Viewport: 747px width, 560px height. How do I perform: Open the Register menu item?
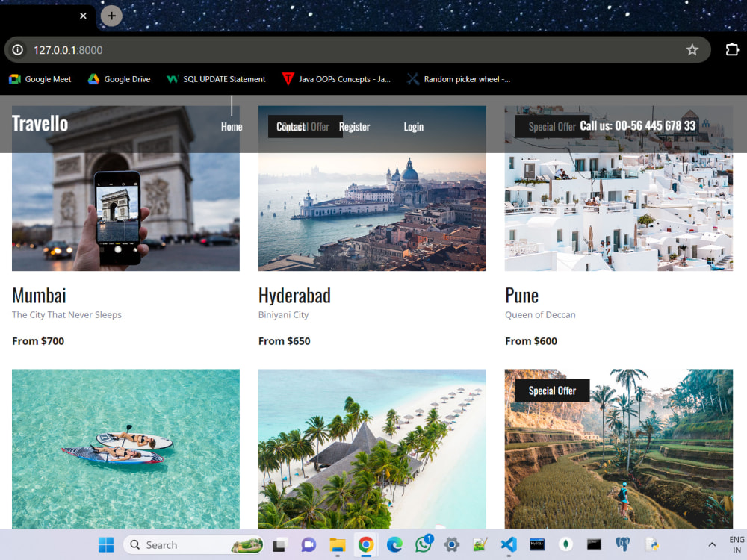[x=354, y=127]
